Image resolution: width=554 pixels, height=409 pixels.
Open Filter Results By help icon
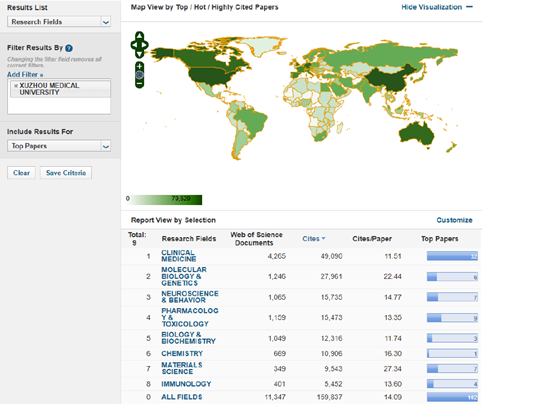click(x=69, y=48)
